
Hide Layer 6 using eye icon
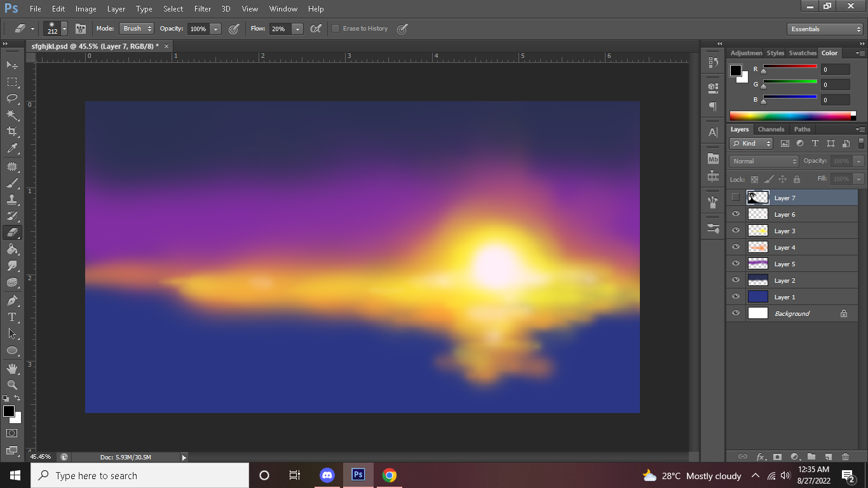point(736,214)
